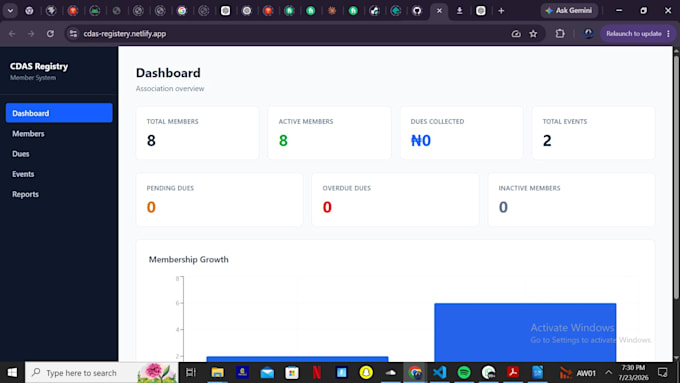The image size is (680, 383).
Task: Click the cdas-registery.netlify.app address bar
Action: [x=125, y=33]
